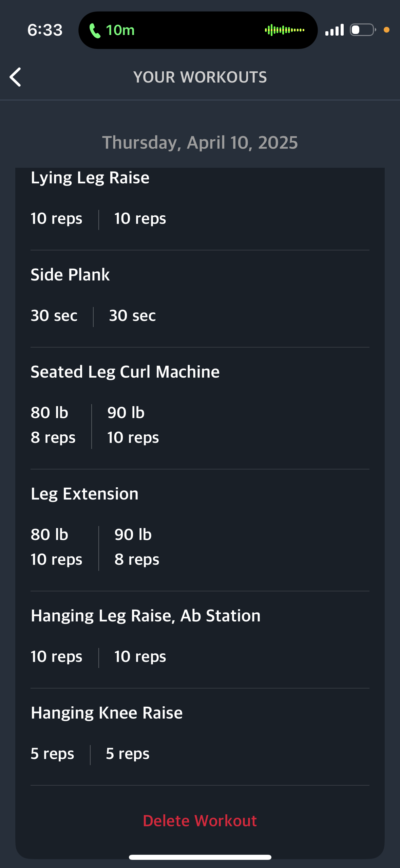Tap the cellular signal bars icon
The width and height of the screenshot is (400, 868).
click(334, 30)
